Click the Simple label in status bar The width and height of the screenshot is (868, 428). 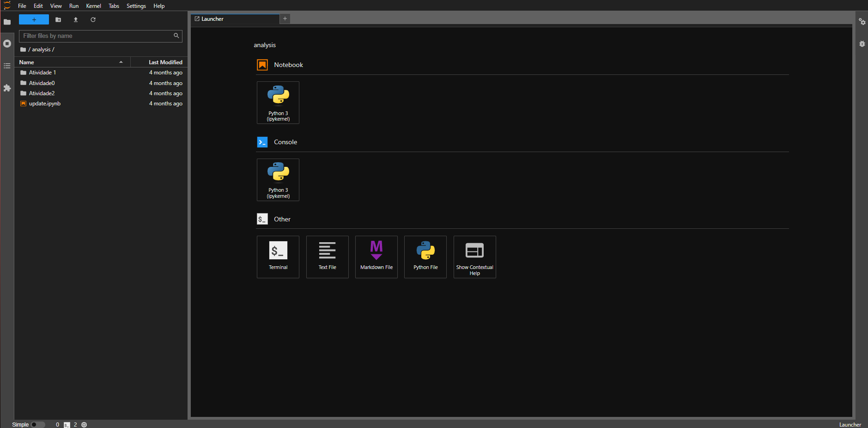coord(20,425)
